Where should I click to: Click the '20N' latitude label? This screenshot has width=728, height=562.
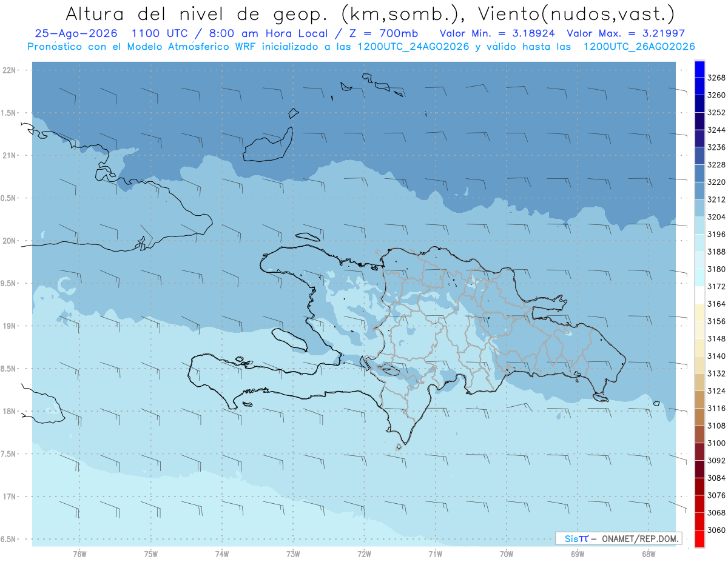point(10,241)
